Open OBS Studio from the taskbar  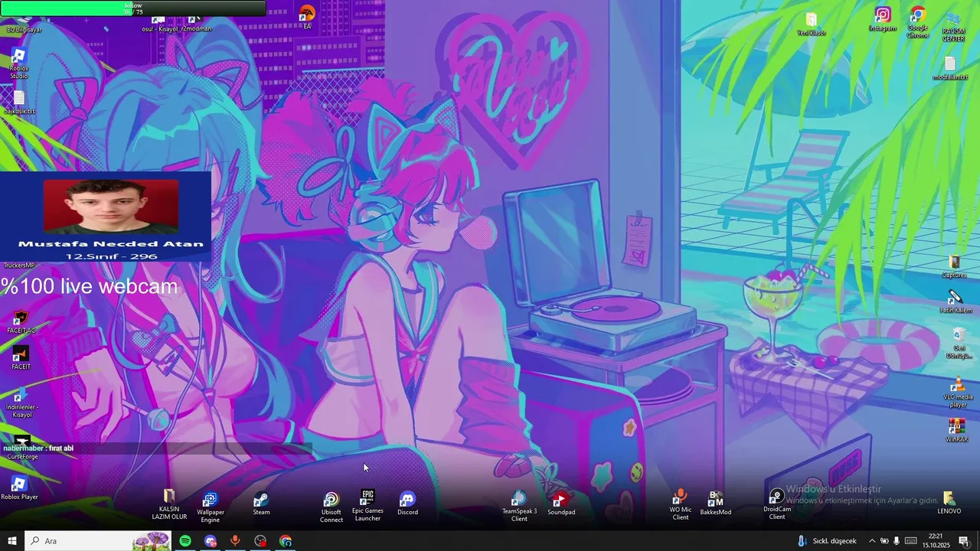coord(260,541)
